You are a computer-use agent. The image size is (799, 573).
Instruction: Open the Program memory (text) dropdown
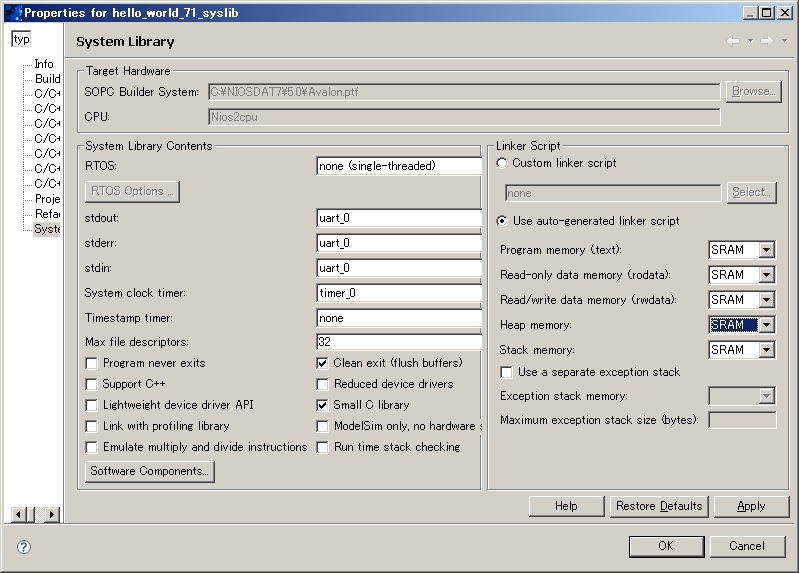pos(766,250)
